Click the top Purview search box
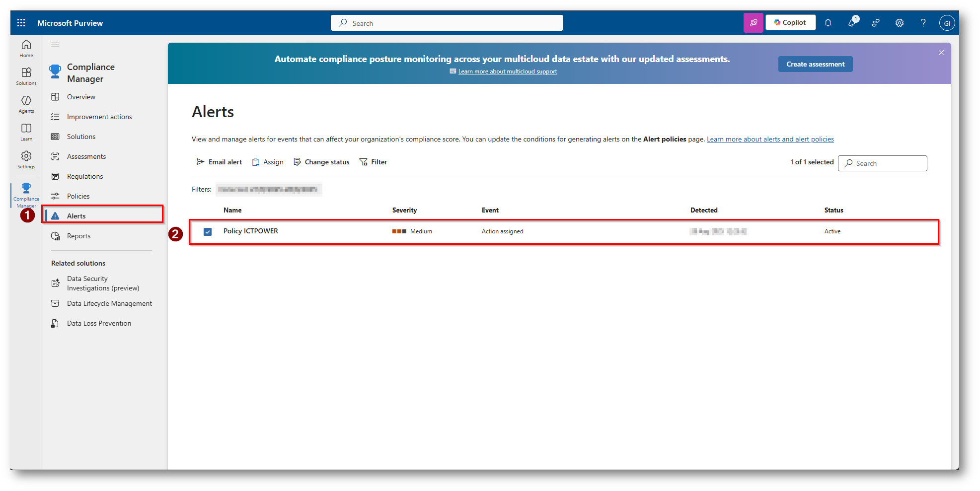Screen dimensions: 980x491 click(x=447, y=23)
